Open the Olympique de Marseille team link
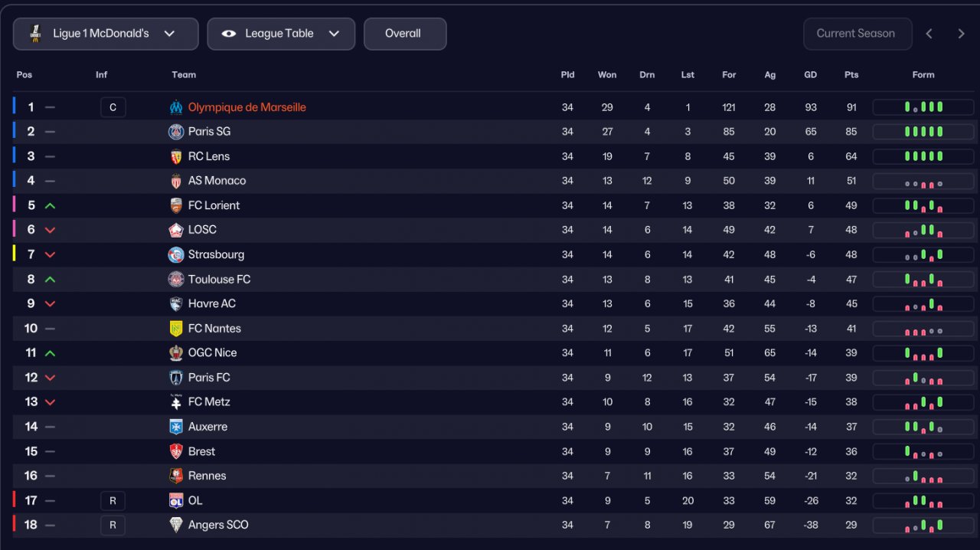Image resolution: width=980 pixels, height=550 pixels. click(x=247, y=107)
